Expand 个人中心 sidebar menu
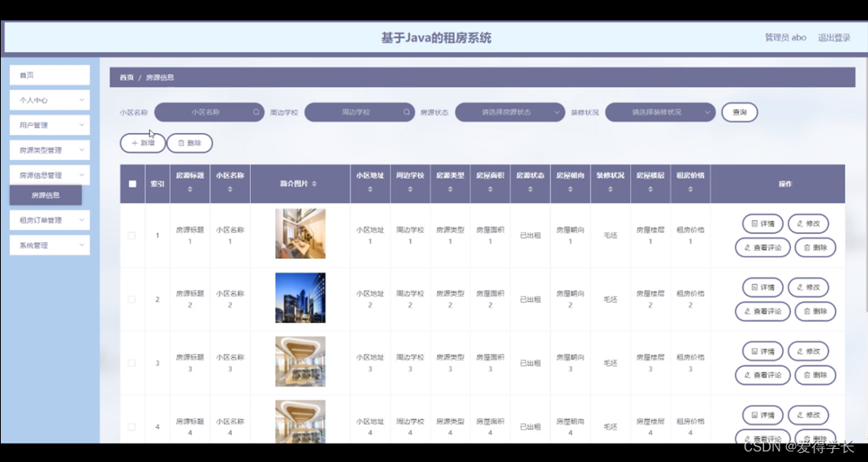868x462 pixels. click(x=50, y=100)
